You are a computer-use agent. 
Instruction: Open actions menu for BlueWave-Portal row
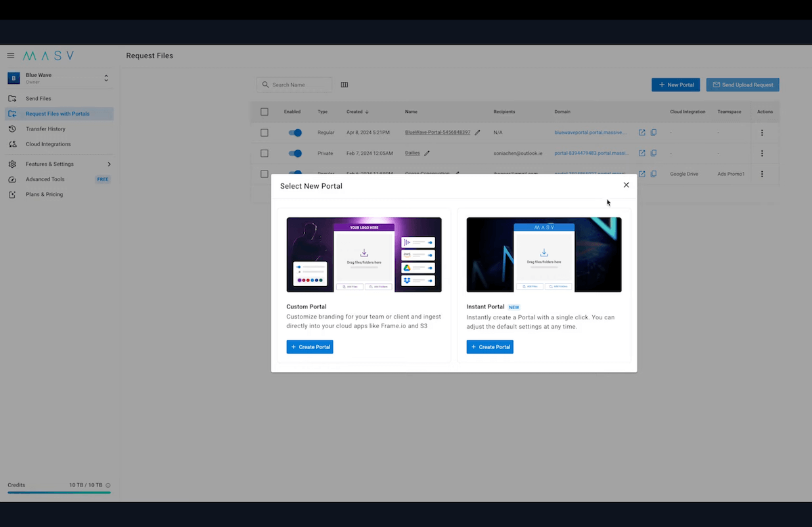(x=762, y=133)
